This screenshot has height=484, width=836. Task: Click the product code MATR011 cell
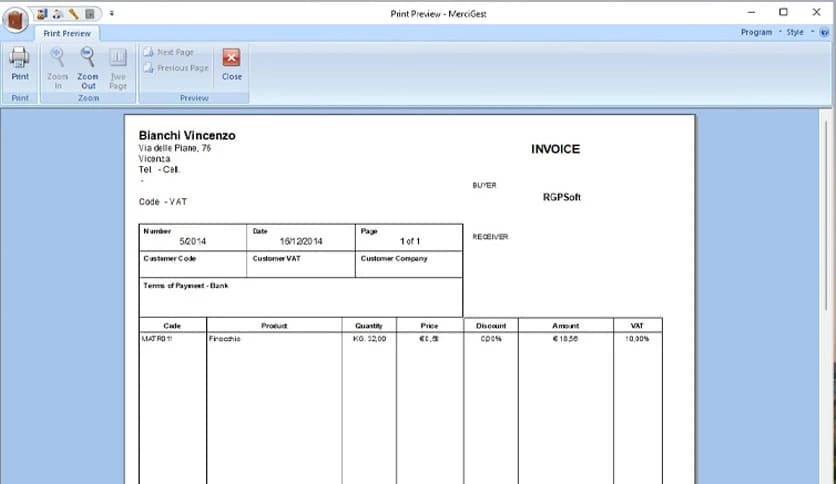point(157,338)
